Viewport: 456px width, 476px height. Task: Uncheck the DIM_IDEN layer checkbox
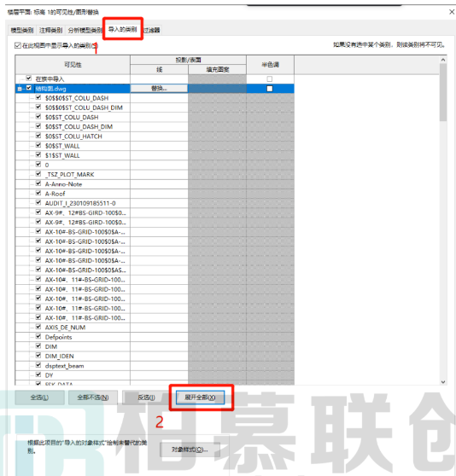pyautogui.click(x=38, y=356)
